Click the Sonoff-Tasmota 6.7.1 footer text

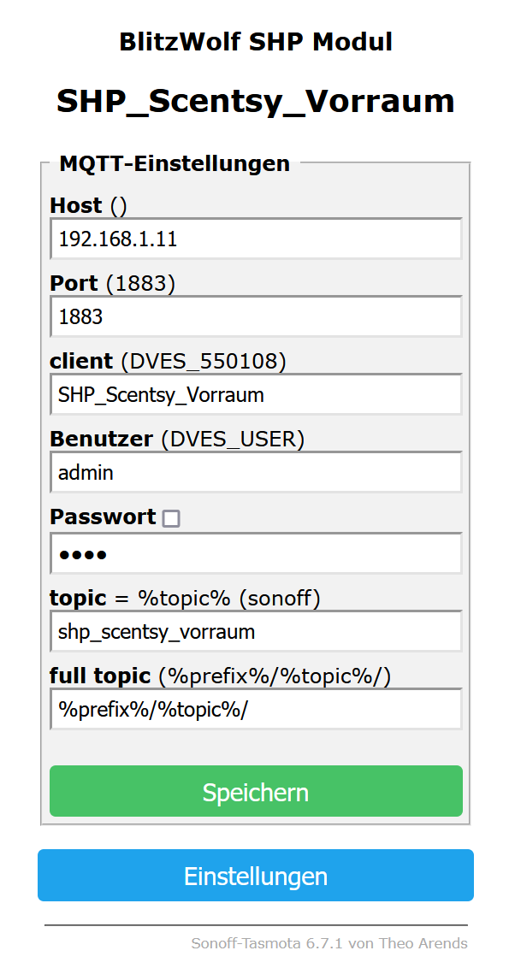tap(329, 943)
